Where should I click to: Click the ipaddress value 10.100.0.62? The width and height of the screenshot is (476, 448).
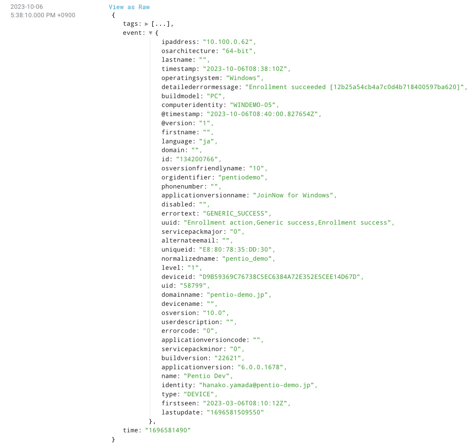pyautogui.click(x=229, y=42)
